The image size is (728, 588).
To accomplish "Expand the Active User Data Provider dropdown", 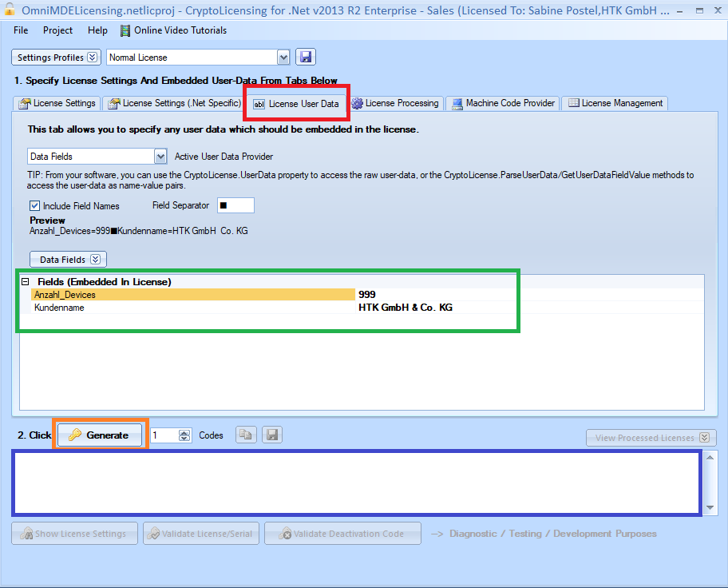I will [x=160, y=156].
